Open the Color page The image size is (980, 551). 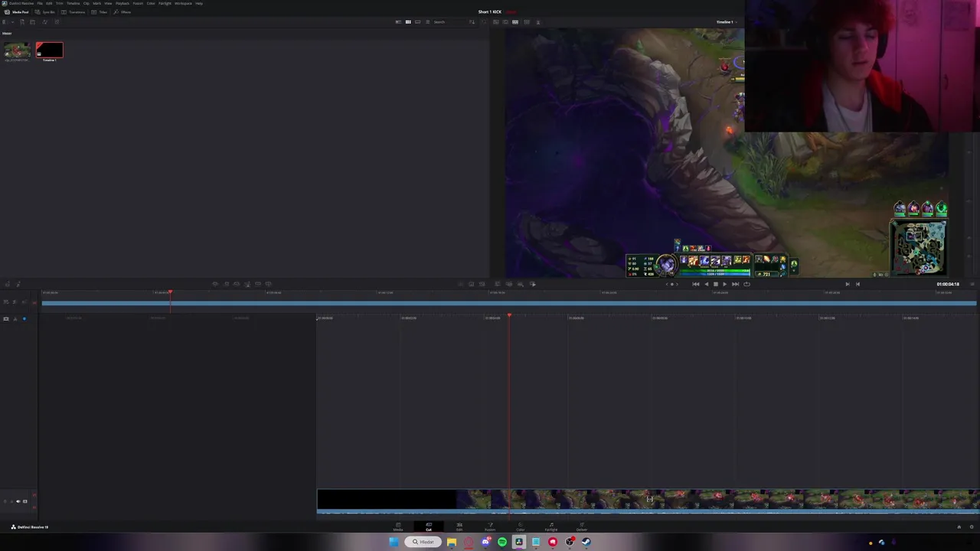click(x=521, y=527)
